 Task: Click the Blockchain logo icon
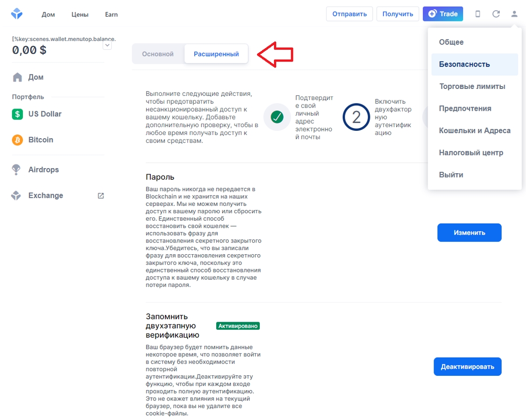17,14
